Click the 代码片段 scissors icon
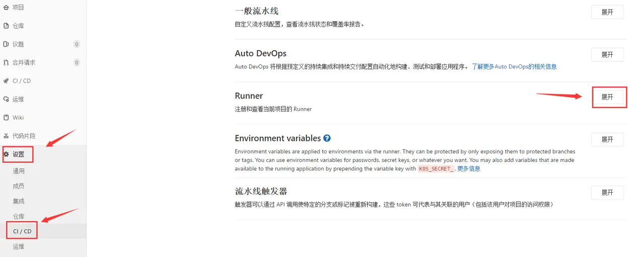This screenshot has height=257, width=644. pos(6,136)
